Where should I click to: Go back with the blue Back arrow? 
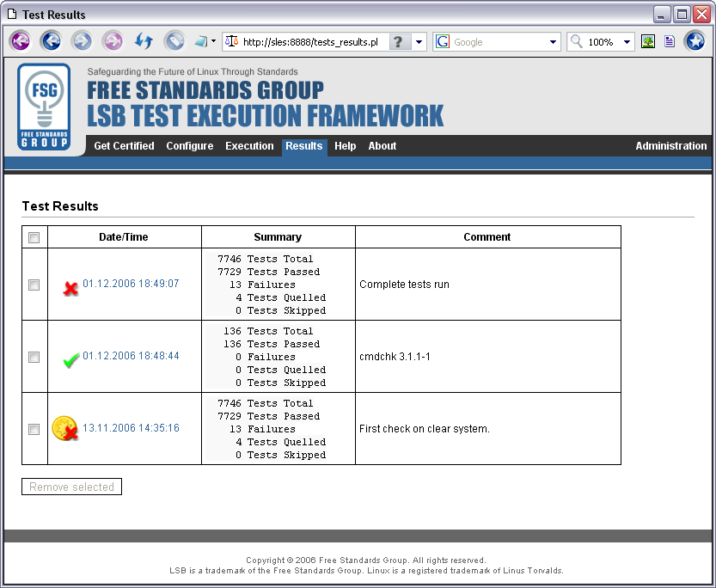[x=52, y=41]
